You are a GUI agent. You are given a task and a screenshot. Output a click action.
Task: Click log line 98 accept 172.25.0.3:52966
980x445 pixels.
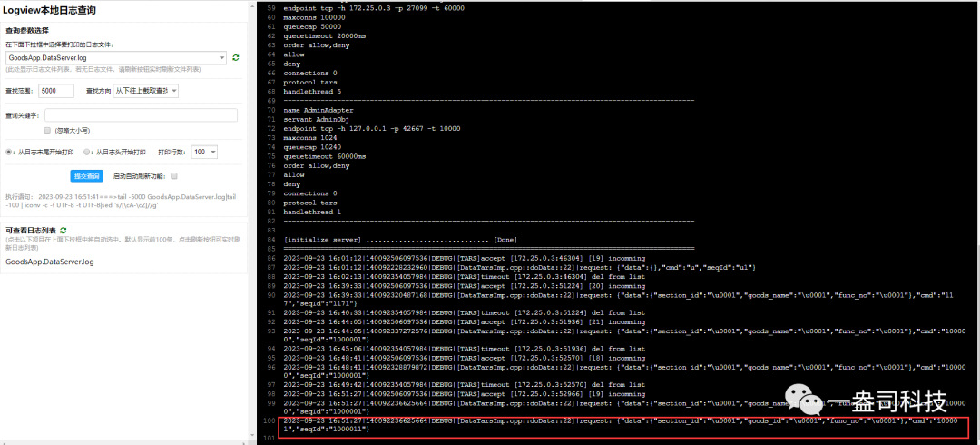click(x=464, y=394)
